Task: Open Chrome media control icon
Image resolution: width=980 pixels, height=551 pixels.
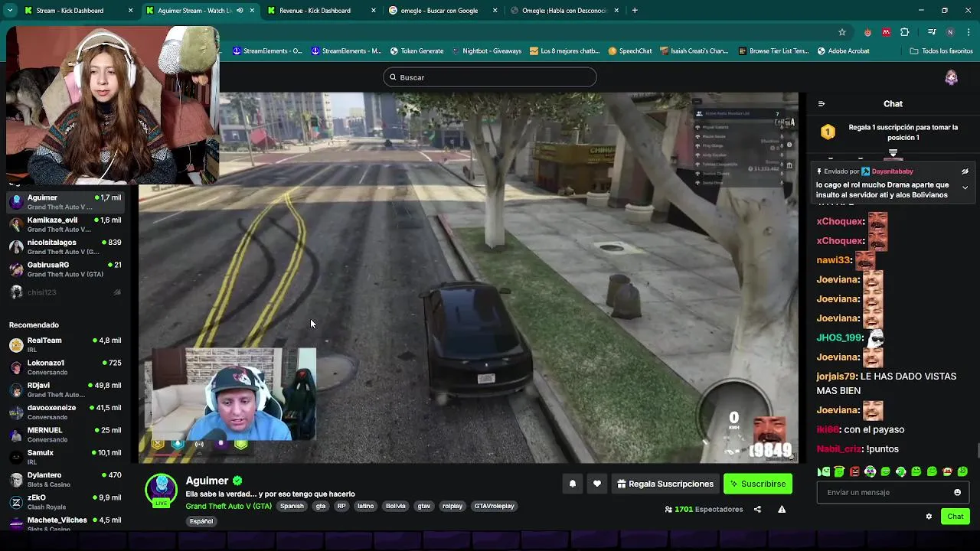Action: click(932, 32)
